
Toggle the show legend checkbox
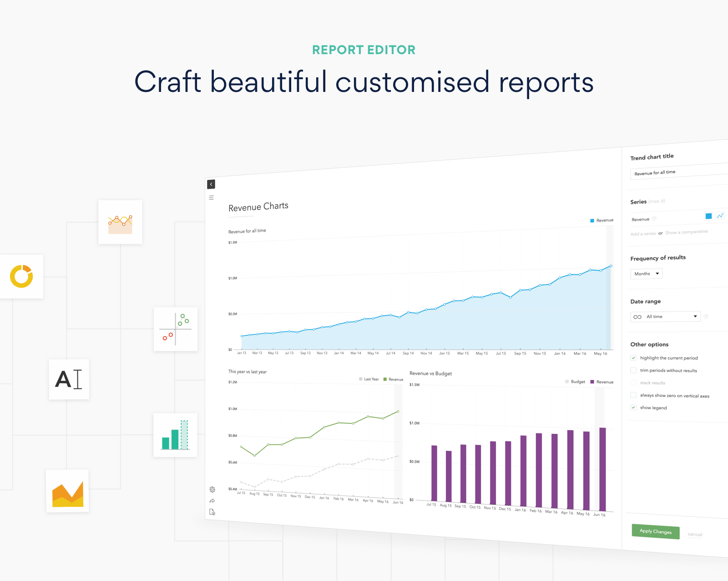[633, 407]
